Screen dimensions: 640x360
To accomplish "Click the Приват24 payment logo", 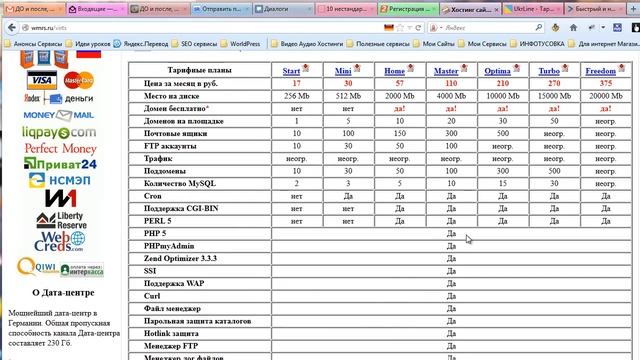I will click(60, 164).
